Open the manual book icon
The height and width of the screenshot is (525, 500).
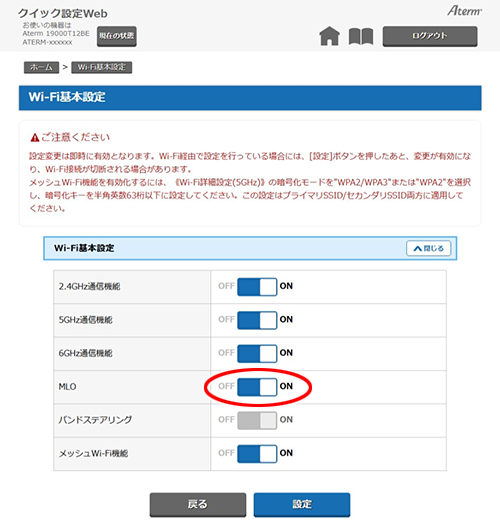pos(361,36)
